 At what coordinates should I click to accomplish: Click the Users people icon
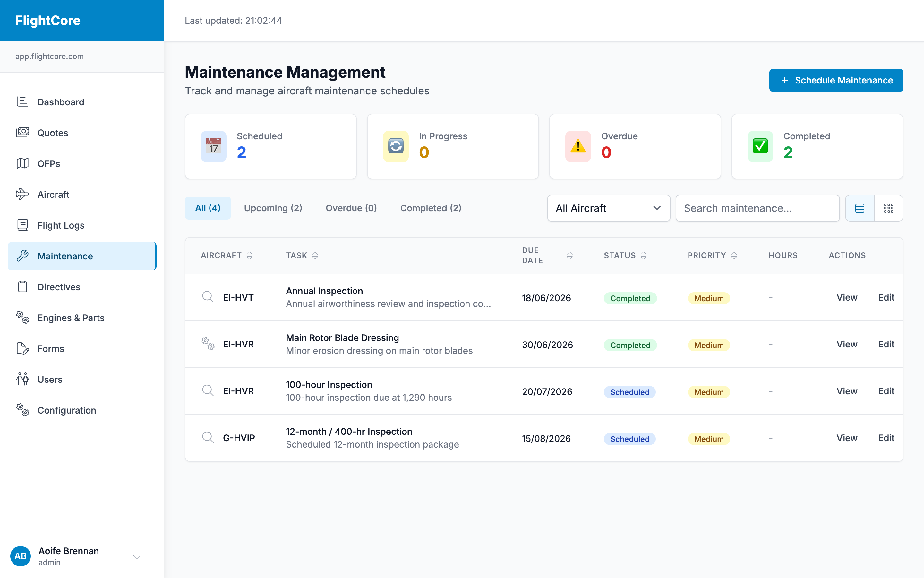[22, 379]
